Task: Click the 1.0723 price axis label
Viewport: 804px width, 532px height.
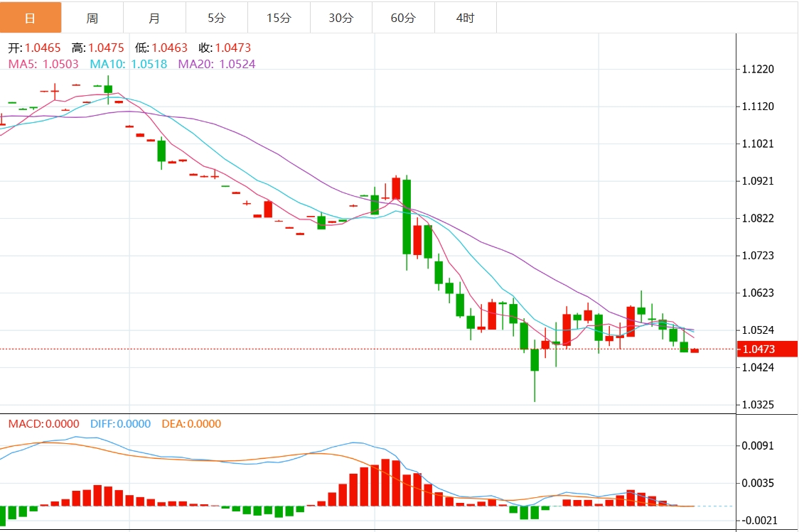Action: tap(758, 255)
